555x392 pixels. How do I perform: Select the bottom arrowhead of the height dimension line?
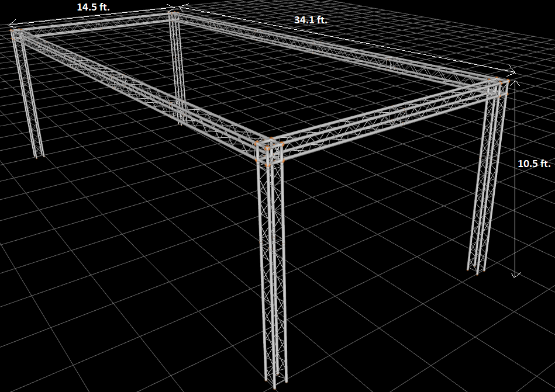point(516,275)
